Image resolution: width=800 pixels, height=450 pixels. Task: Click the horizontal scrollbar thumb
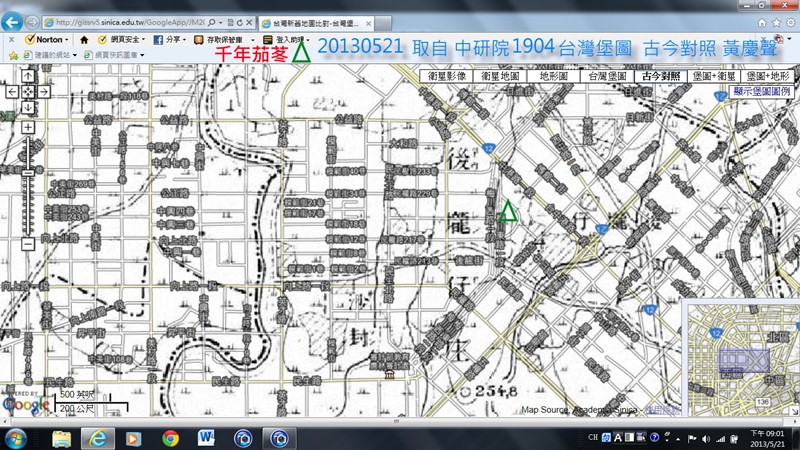click(396, 421)
